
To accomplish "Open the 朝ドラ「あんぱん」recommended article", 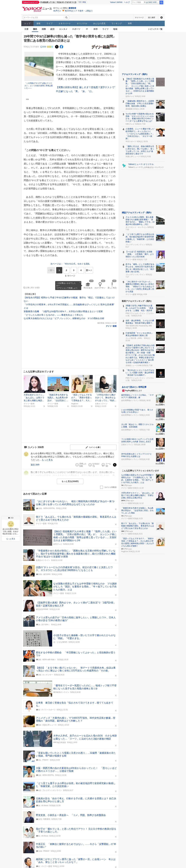I will tap(76, 518).
